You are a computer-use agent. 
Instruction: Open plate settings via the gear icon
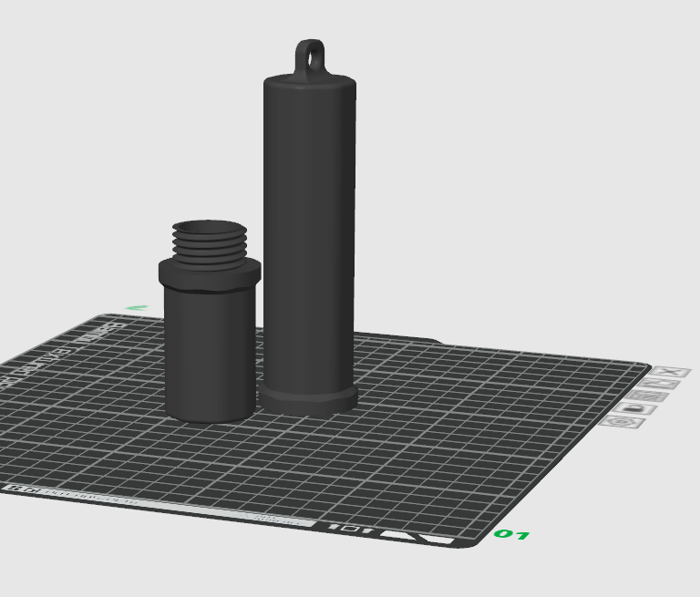pyautogui.click(x=622, y=421)
